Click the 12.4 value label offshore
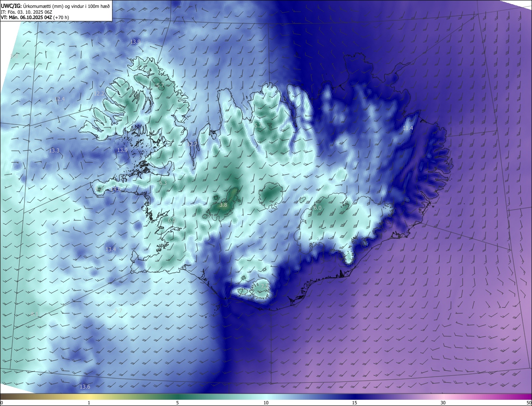This screenshot has height=406, width=532. tap(60, 99)
